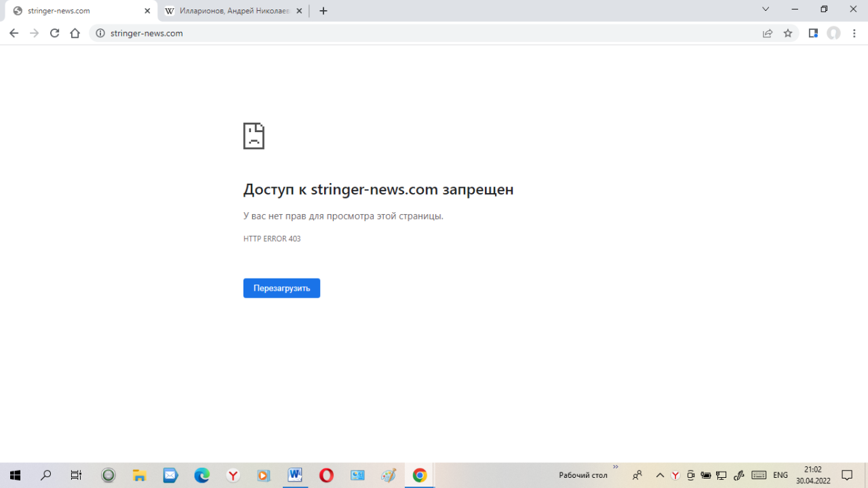Share this page via the share icon

[768, 33]
